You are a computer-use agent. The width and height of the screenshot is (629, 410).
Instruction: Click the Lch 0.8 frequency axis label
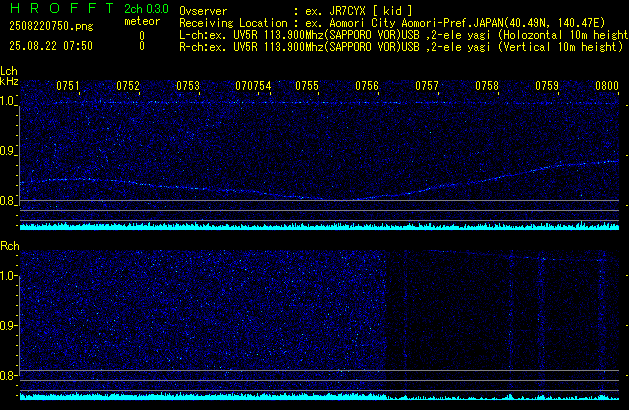coord(8,201)
